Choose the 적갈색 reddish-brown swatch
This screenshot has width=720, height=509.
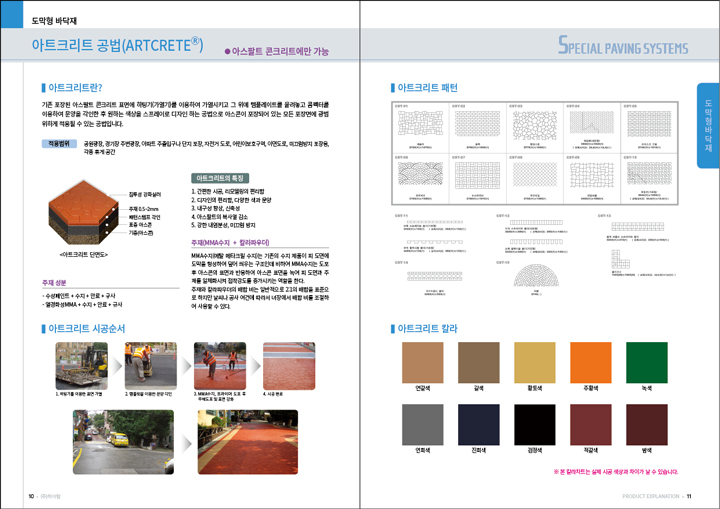pyautogui.click(x=591, y=424)
